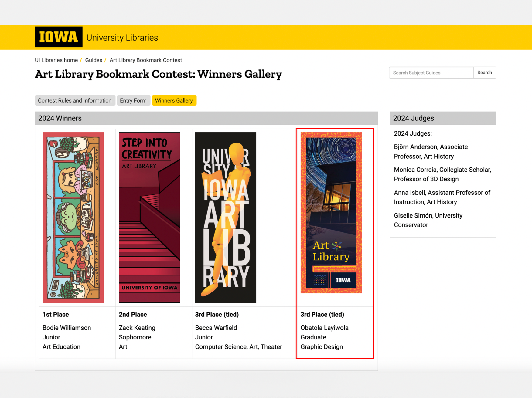View the 1st Place cartoon bookmark image

[73, 218]
